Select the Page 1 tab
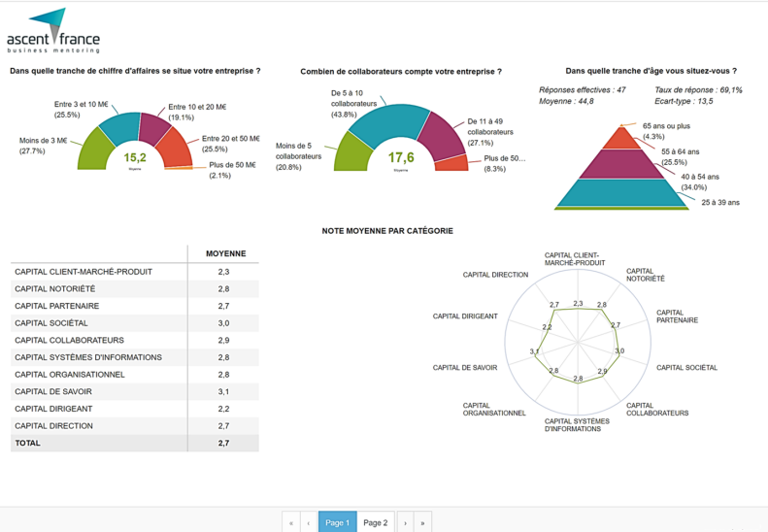 337,522
